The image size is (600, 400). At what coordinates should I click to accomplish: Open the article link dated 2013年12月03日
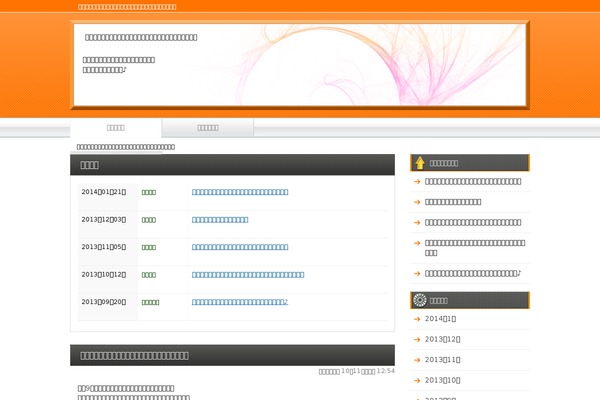tap(220, 220)
